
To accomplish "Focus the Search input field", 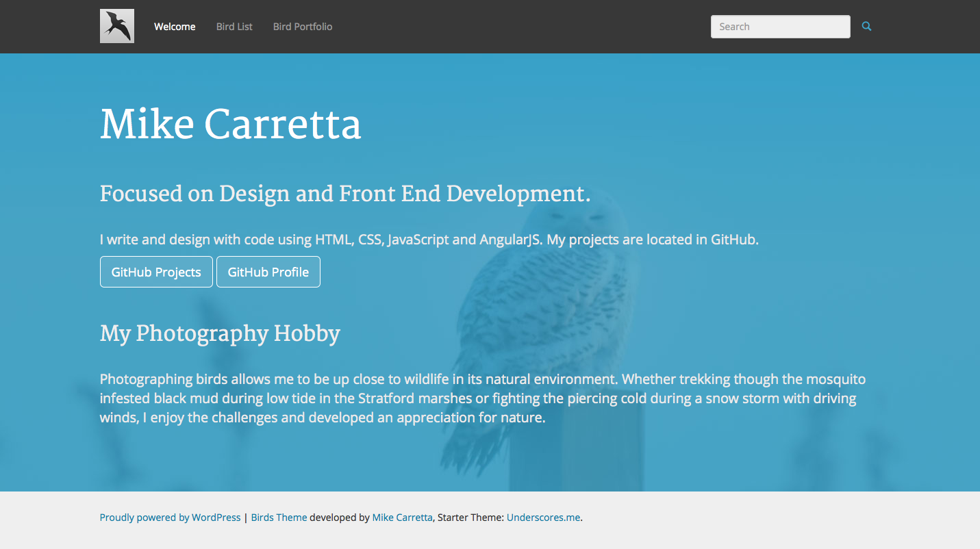I will [x=781, y=27].
